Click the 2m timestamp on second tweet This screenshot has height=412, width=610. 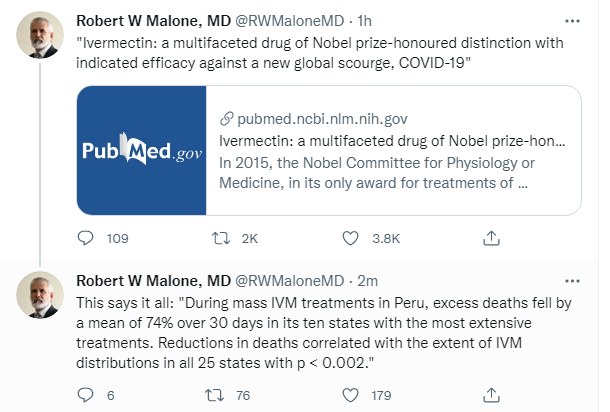tap(368, 281)
